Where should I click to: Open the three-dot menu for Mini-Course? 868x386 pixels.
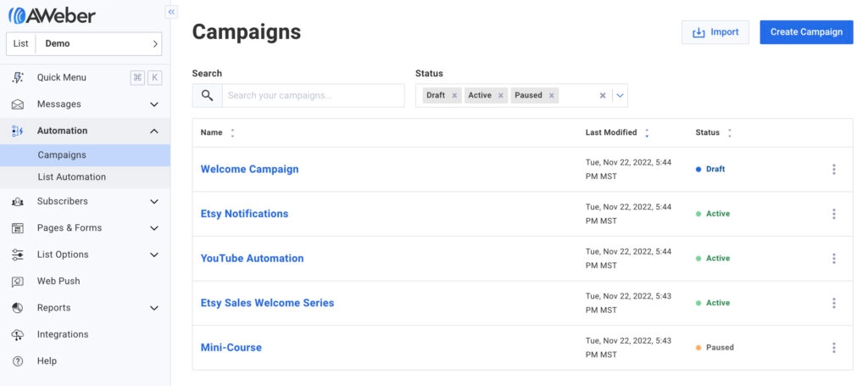click(x=833, y=348)
